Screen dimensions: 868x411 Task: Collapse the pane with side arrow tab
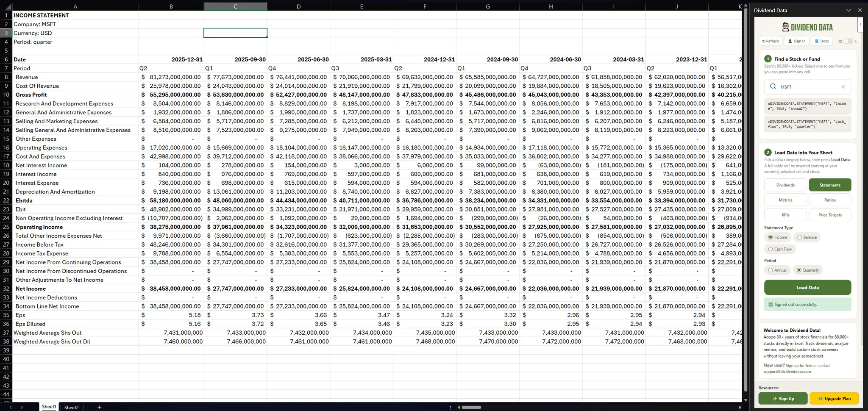click(860, 25)
